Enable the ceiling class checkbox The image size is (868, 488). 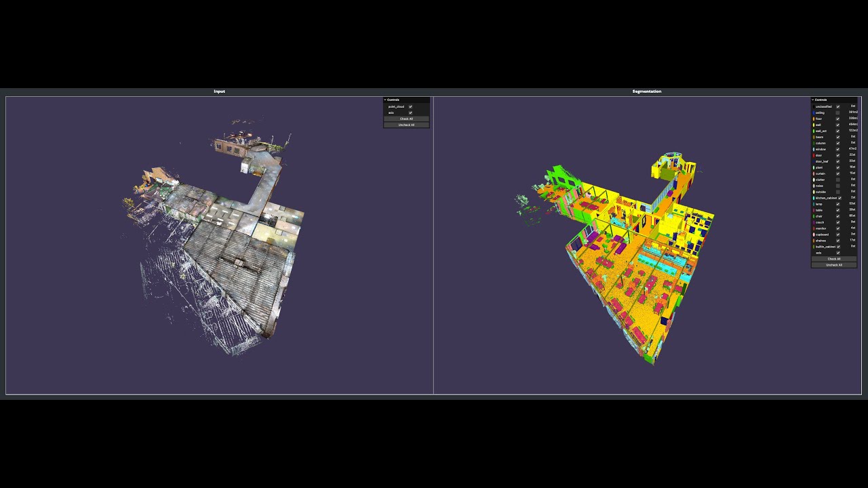tap(837, 113)
